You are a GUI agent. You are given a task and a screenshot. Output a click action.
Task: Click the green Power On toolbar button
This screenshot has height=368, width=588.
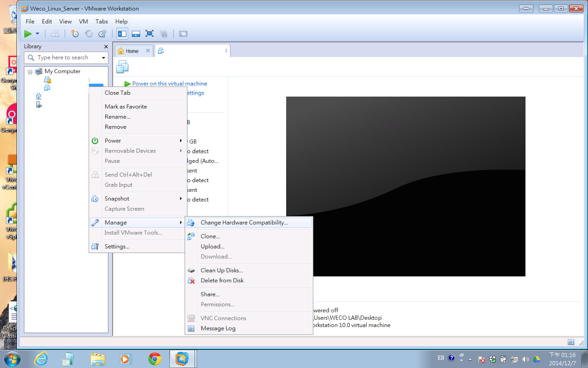pos(28,34)
